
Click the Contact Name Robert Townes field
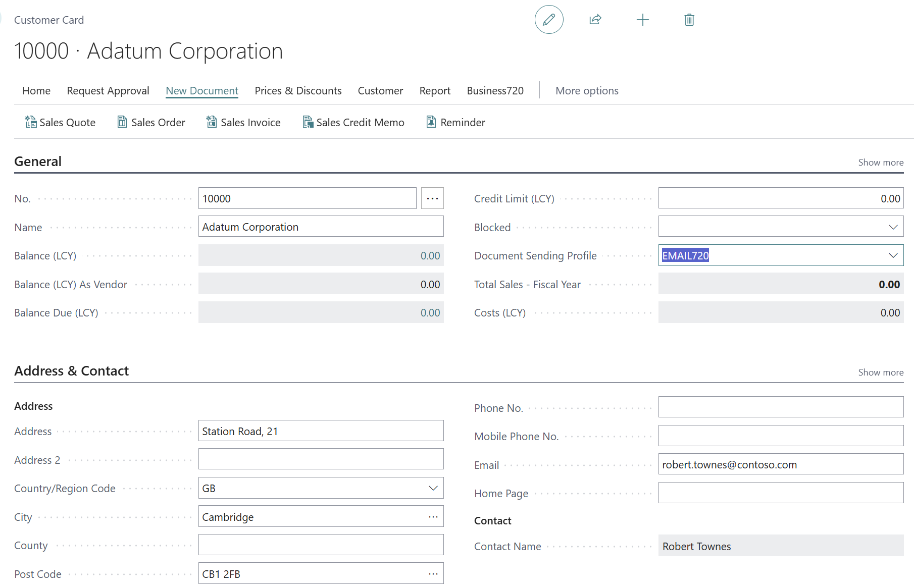(x=781, y=546)
